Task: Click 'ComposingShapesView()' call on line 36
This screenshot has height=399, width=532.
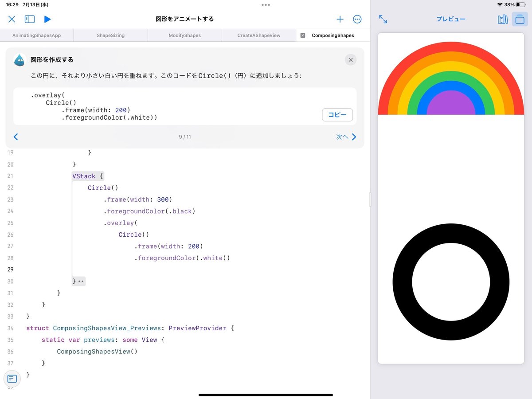Action: point(97,352)
